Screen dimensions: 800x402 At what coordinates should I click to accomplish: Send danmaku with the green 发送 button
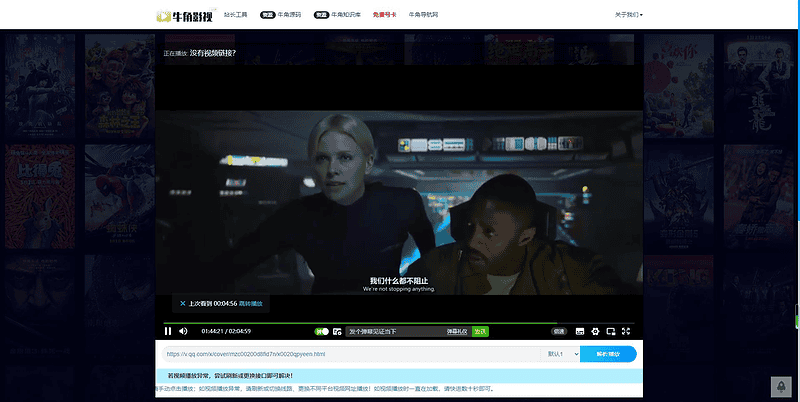click(480, 332)
